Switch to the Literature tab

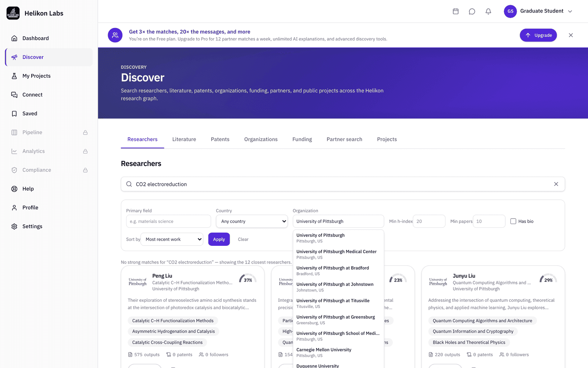(x=184, y=139)
